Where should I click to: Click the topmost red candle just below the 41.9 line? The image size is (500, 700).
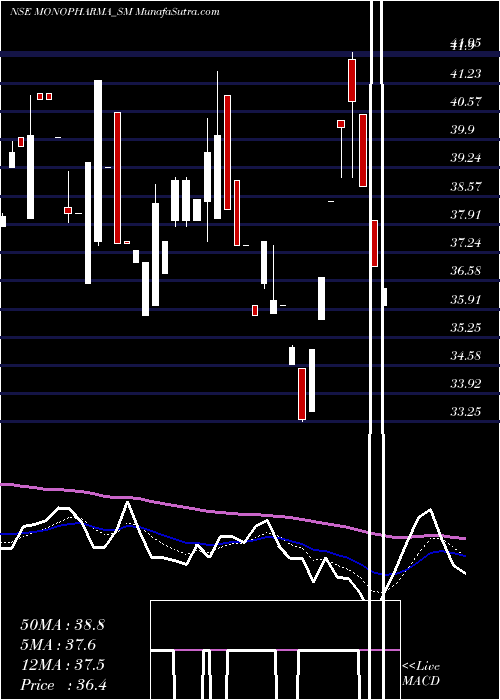coord(352,80)
